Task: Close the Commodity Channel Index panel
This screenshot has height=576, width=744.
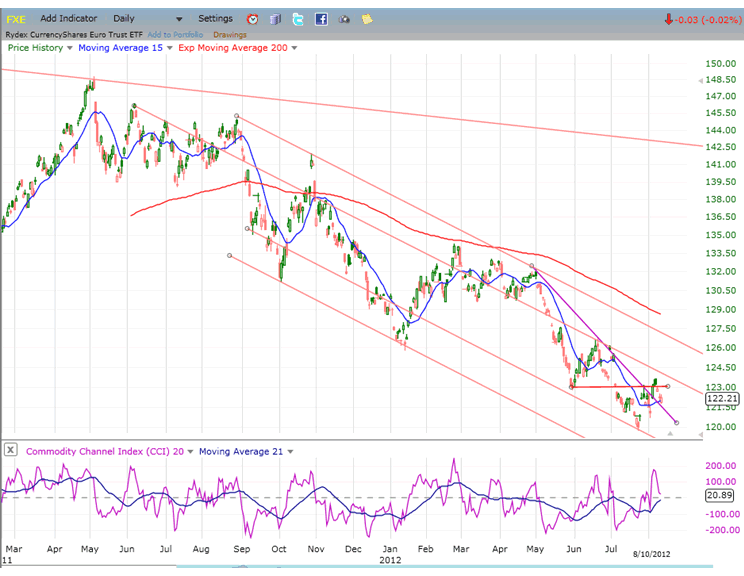Action: [x=10, y=449]
